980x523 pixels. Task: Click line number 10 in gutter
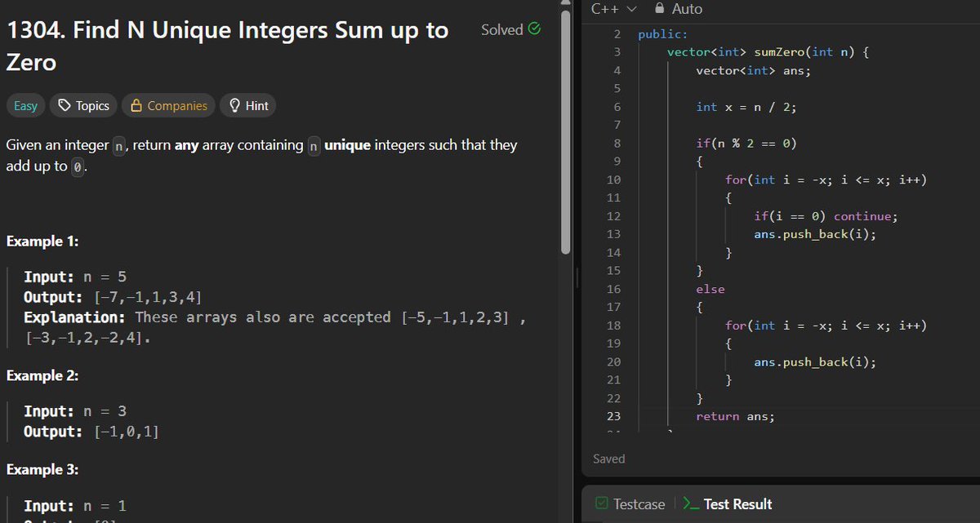(614, 180)
